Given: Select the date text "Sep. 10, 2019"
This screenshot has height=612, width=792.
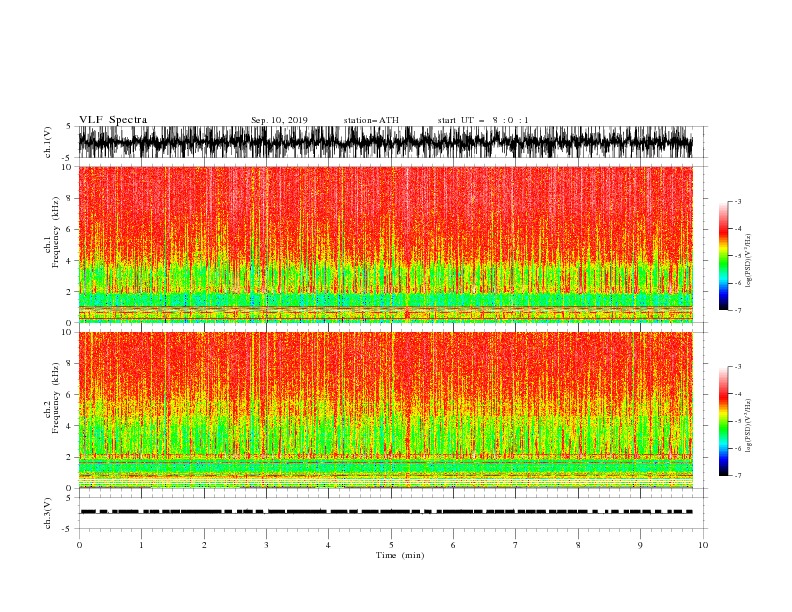Looking at the screenshot, I should click(x=279, y=120).
